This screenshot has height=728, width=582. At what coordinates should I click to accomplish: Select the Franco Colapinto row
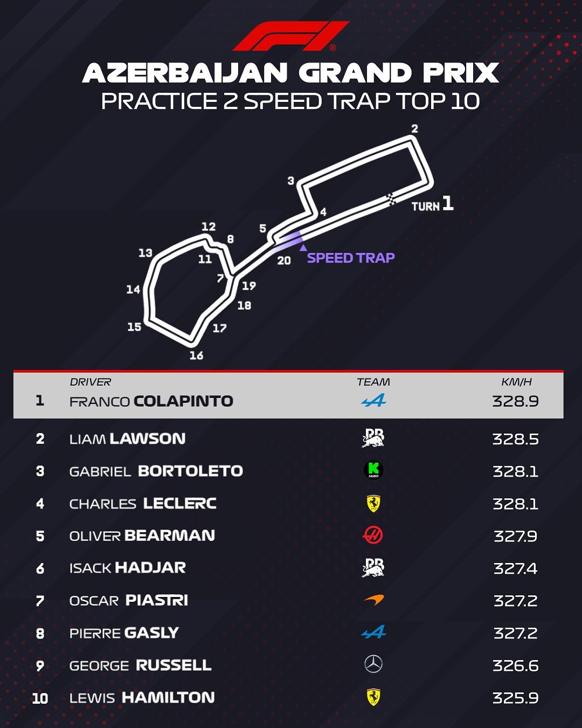(288, 395)
